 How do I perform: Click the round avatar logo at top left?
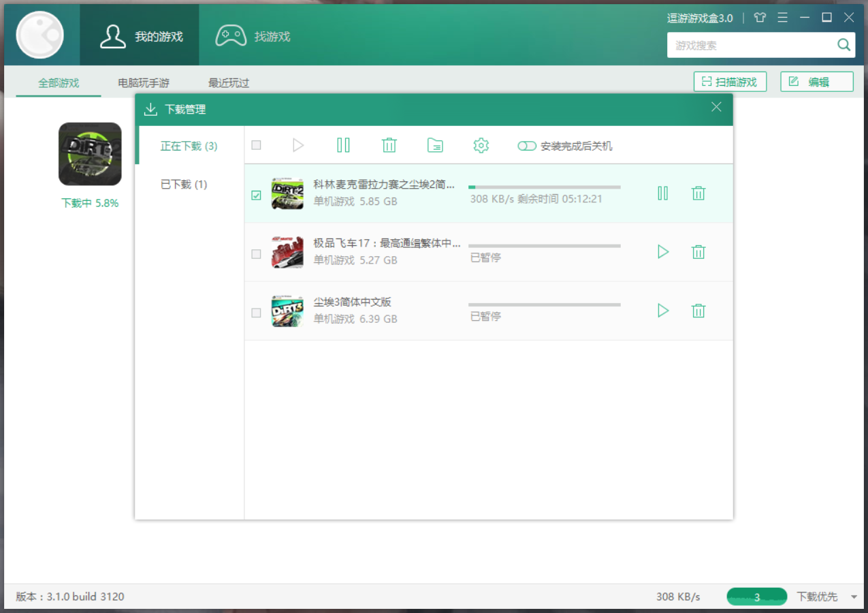click(x=40, y=35)
